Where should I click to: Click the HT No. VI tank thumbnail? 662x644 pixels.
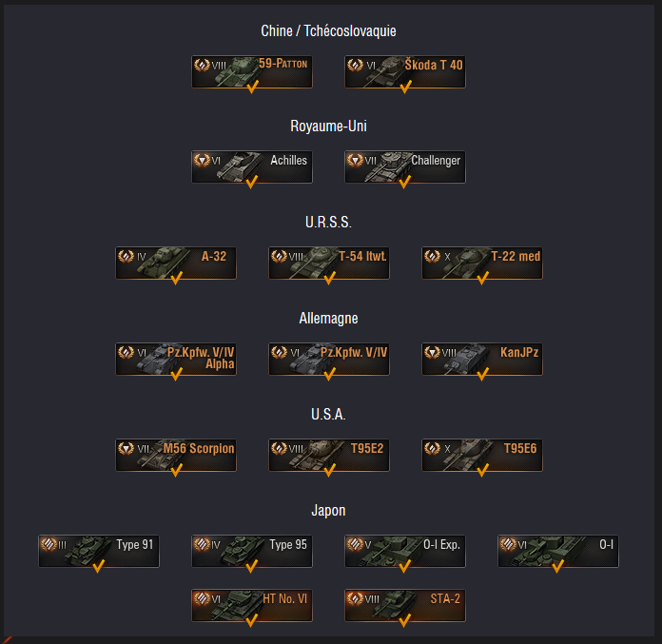239,605
